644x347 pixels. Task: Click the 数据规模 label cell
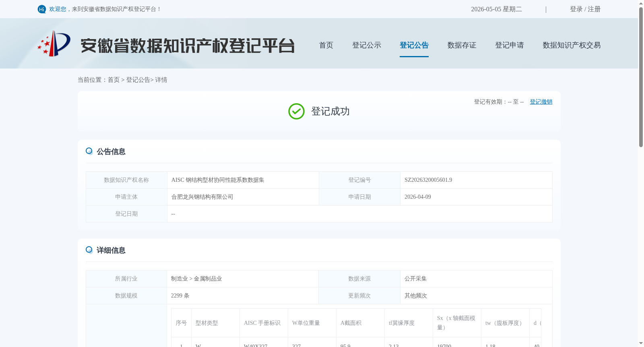coord(126,296)
